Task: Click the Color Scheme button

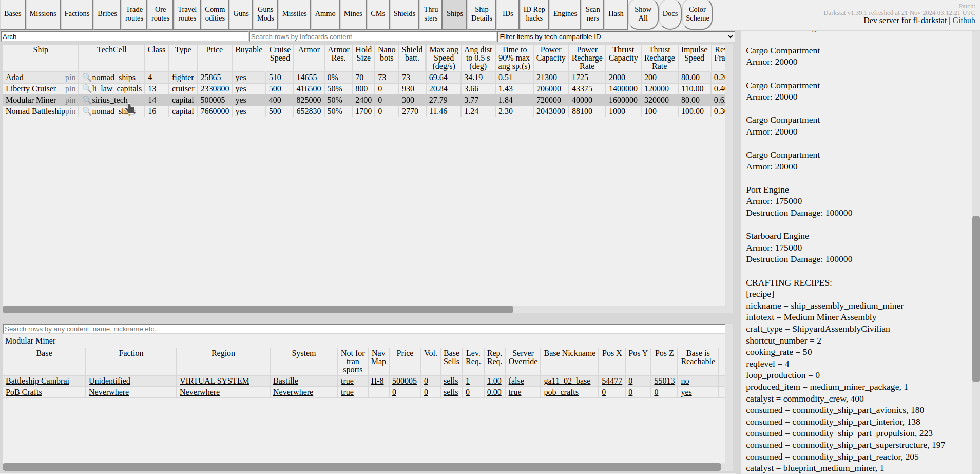Action: pos(697,14)
